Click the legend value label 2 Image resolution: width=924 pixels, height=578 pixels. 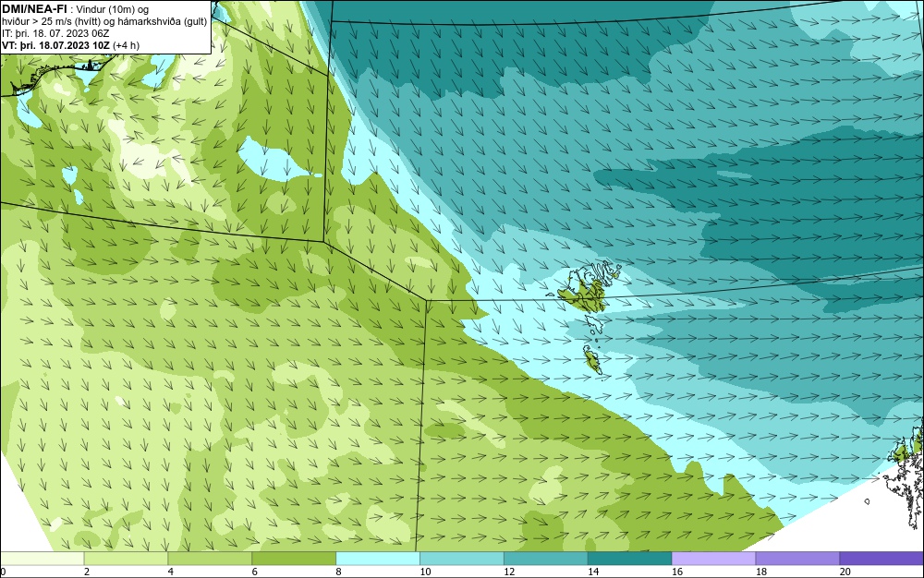pos(87,572)
